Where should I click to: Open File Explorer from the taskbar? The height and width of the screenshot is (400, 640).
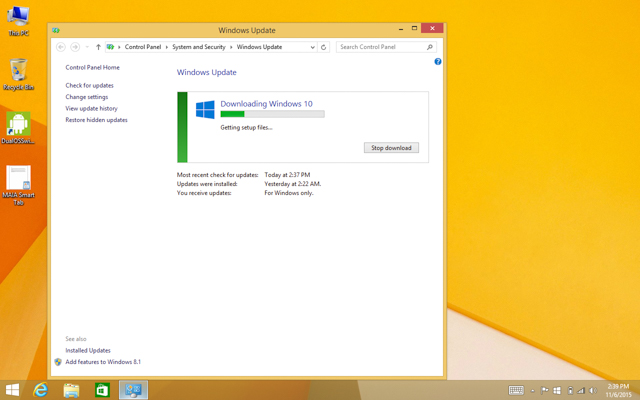72,389
